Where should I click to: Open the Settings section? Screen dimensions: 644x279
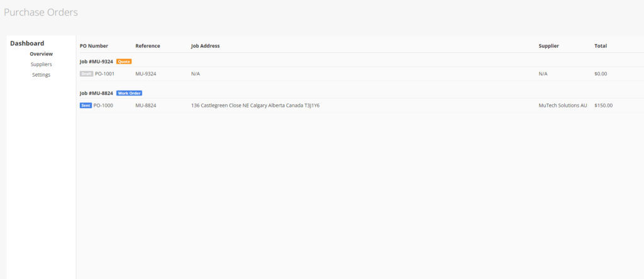(x=41, y=75)
